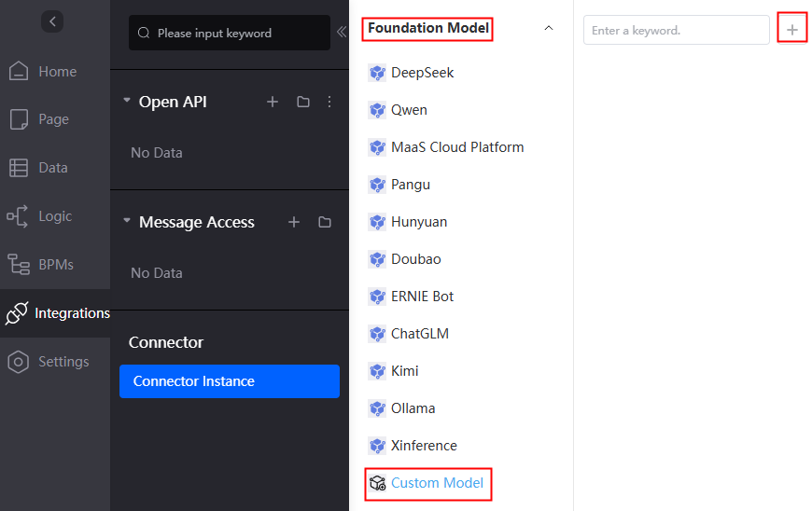Screen dimensions: 812x511
Task: Click the ChatGLM model icon
Action: point(377,334)
